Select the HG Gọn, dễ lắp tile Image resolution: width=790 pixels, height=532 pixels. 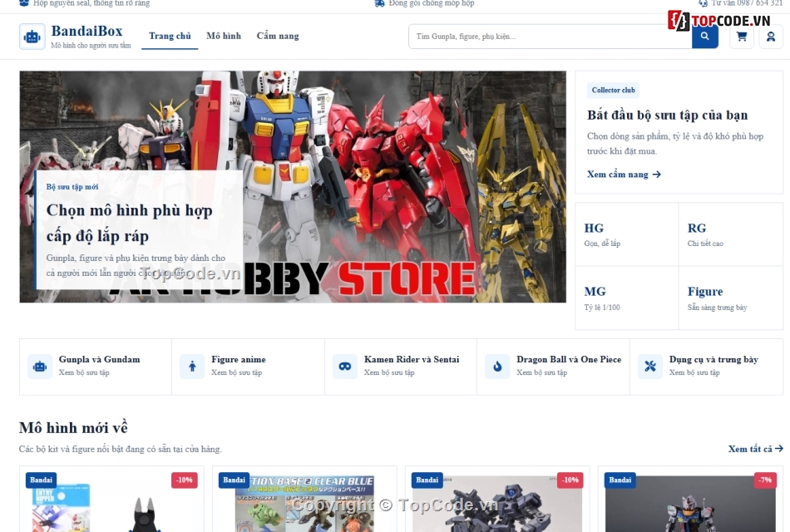point(627,234)
